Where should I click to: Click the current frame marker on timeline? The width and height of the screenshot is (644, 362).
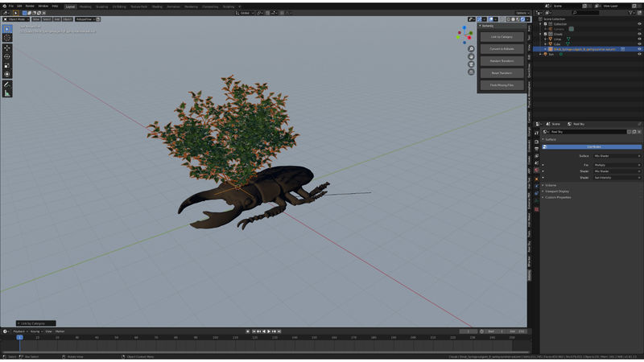click(x=19, y=337)
